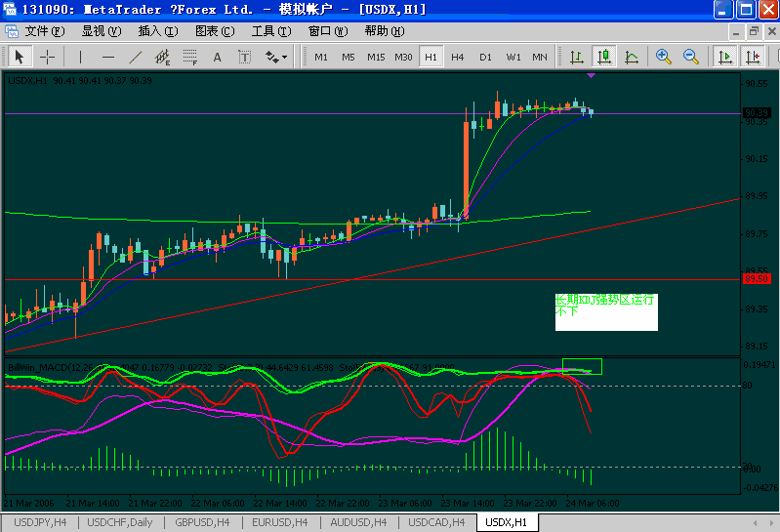The width and height of the screenshot is (780, 532).
Task: Select the vertical line drawing tool
Action: [x=80, y=57]
